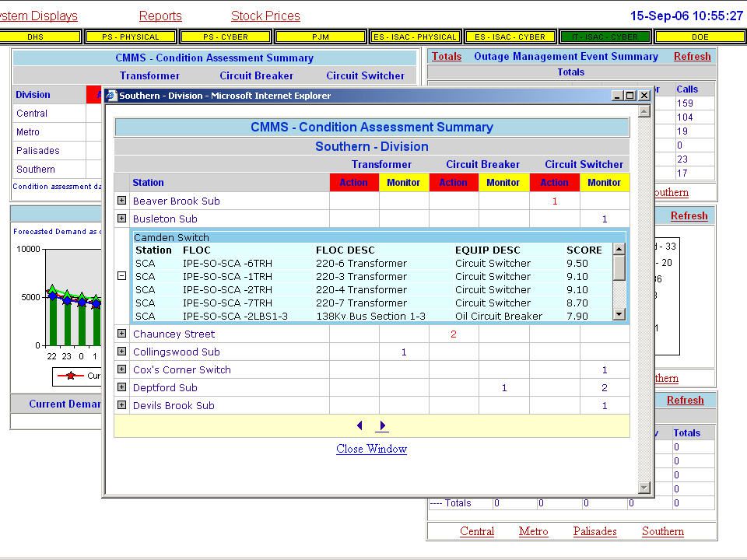747x560 pixels.
Task: Click the IPE-SO-SCA -6TRH detail row
Action: coord(373,264)
